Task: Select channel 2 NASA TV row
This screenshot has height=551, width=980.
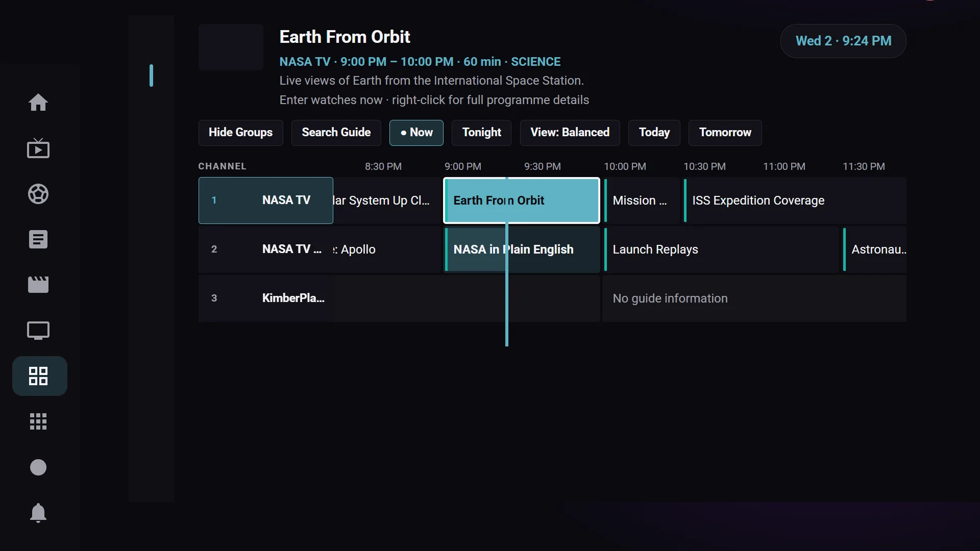Action: [265, 249]
